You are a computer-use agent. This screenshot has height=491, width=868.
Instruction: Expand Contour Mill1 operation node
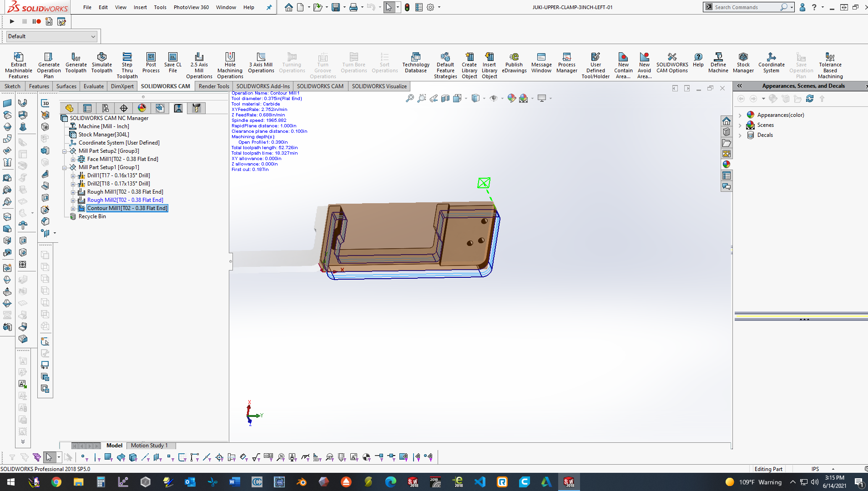[73, 209]
